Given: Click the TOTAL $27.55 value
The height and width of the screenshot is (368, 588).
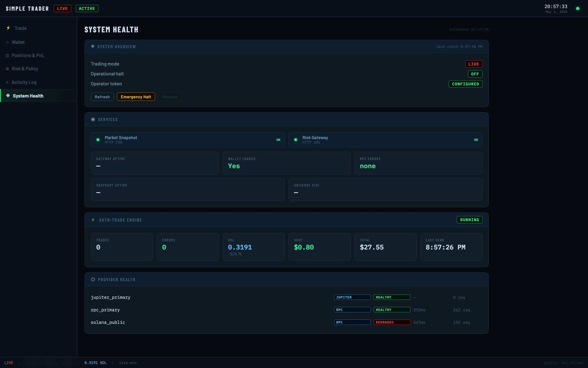Looking at the screenshot, I should point(372,247).
